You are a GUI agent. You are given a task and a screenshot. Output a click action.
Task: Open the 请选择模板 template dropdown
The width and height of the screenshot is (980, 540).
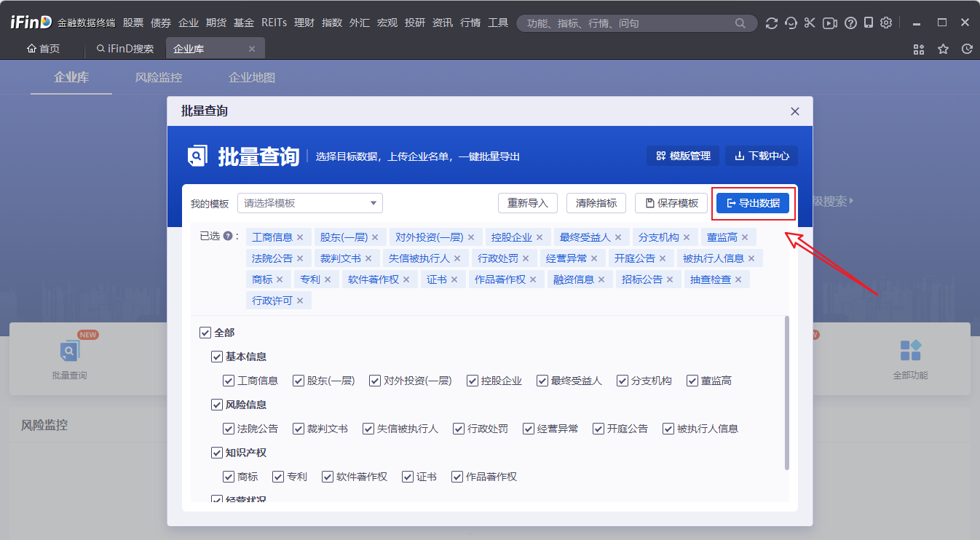(310, 203)
